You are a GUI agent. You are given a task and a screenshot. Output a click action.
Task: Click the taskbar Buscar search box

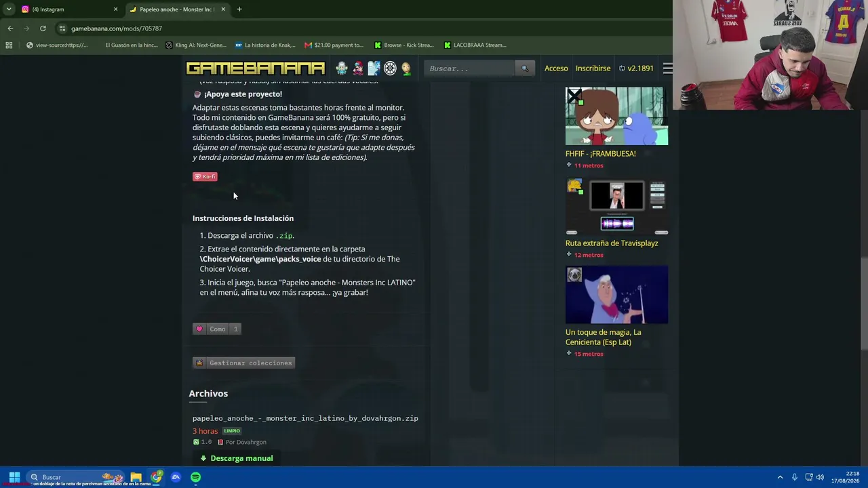(75, 477)
